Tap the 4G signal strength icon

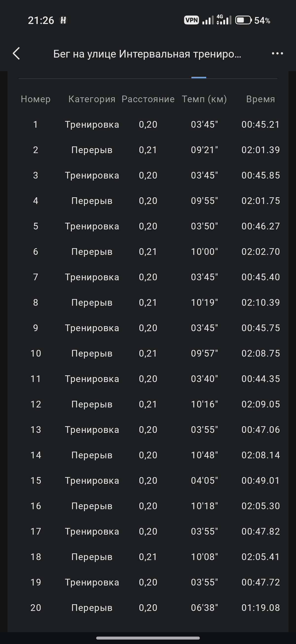pos(224,20)
